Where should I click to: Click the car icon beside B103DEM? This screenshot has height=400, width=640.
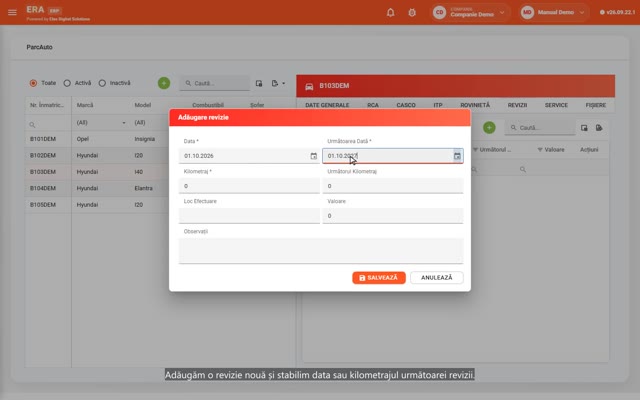[x=309, y=86]
